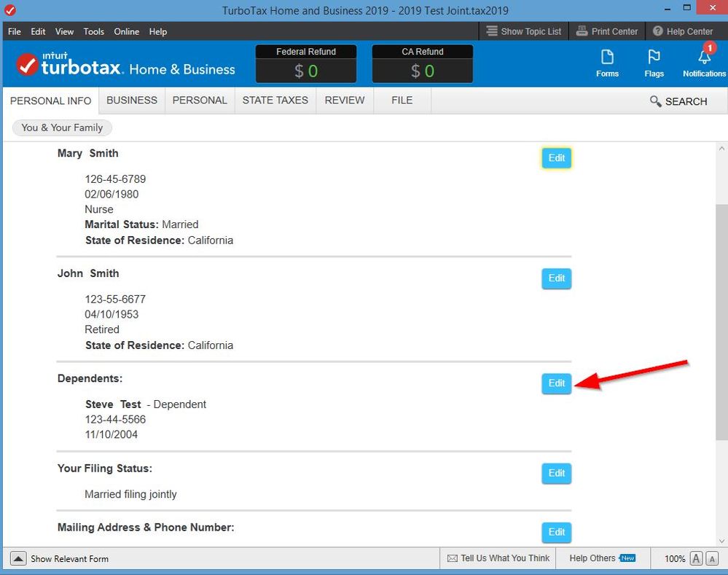Click Steve Test dependent entry
728x575 pixels.
(146, 404)
